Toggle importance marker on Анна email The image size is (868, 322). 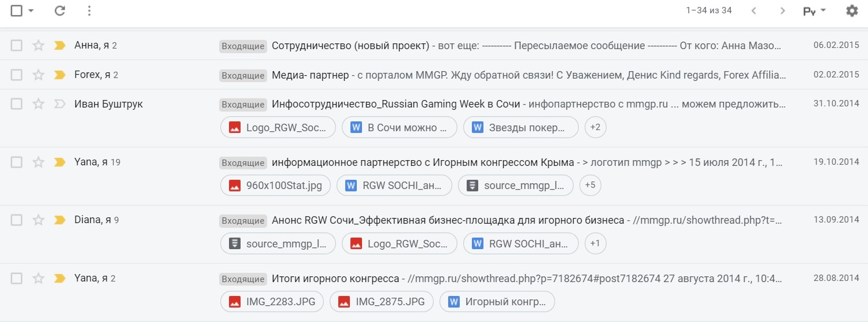60,45
